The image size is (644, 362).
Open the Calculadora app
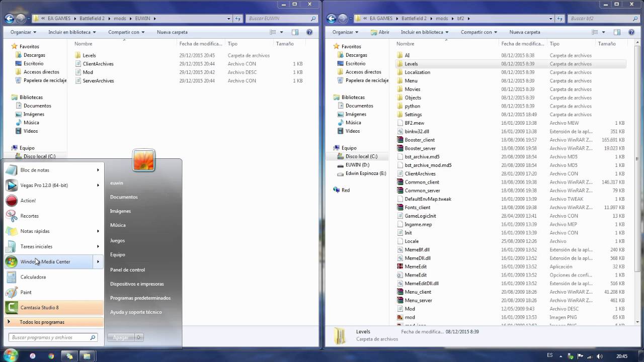pyautogui.click(x=54, y=277)
